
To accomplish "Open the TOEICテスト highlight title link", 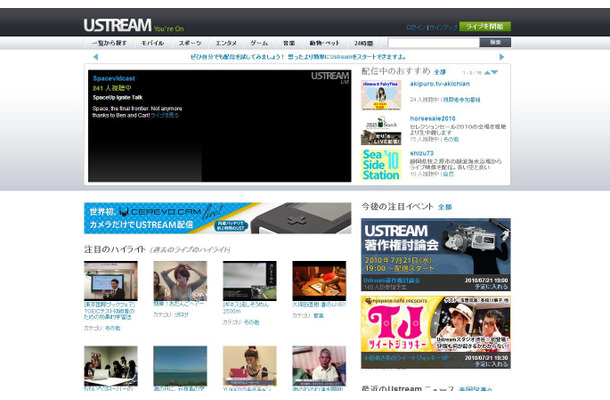I will pyautogui.click(x=110, y=311).
